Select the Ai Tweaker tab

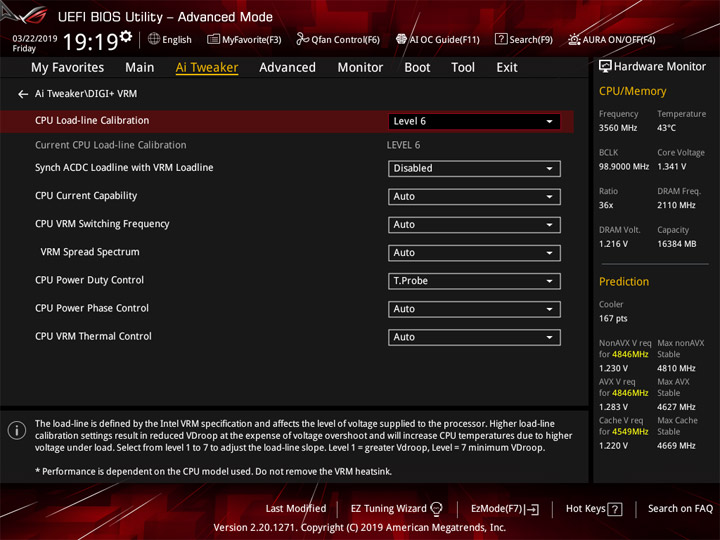(207, 68)
